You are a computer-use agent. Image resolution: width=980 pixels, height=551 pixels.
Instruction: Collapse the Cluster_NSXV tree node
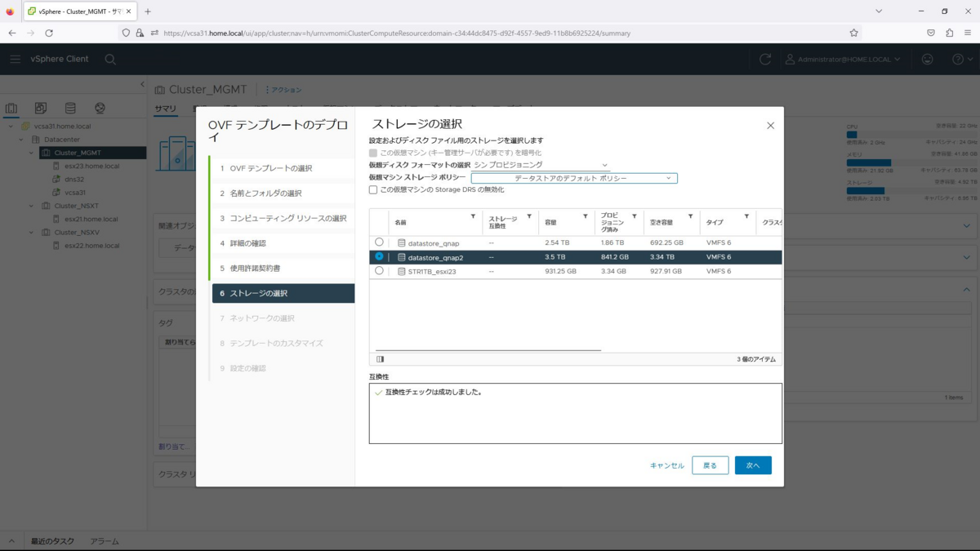32,233
